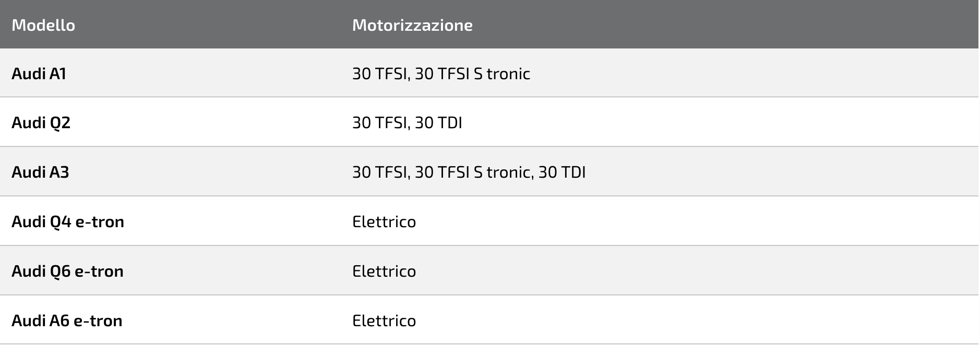The image size is (980, 346).
Task: Click the Modello column header
Action: pos(43,25)
